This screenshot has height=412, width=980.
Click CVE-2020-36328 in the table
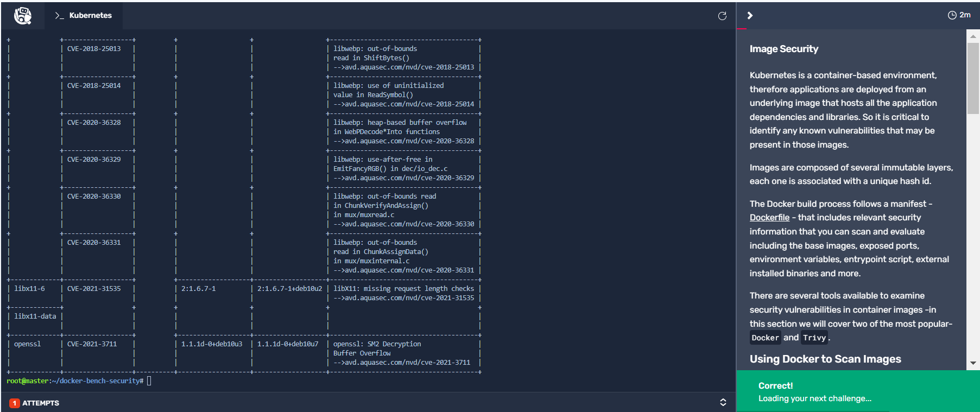(x=94, y=123)
